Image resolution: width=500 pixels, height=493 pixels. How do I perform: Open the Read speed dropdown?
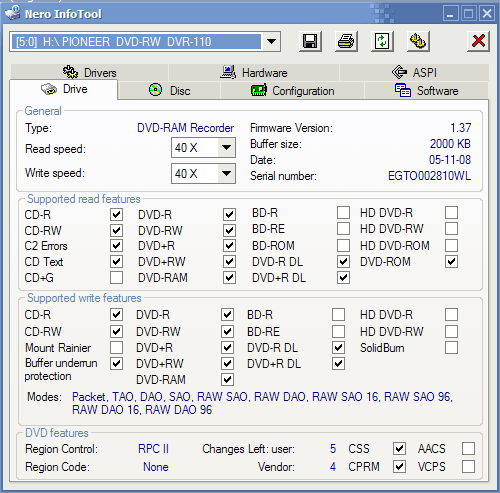pyautogui.click(x=226, y=147)
